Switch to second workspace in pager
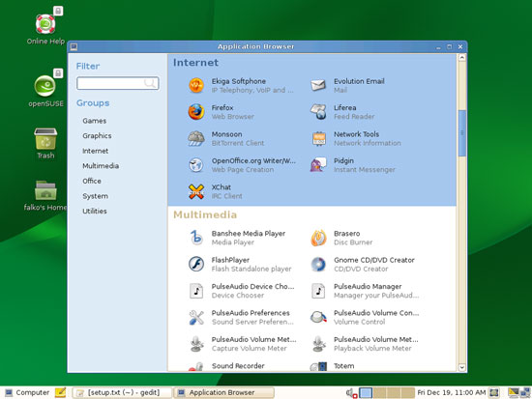This screenshot has width=532, height=399. [380, 393]
